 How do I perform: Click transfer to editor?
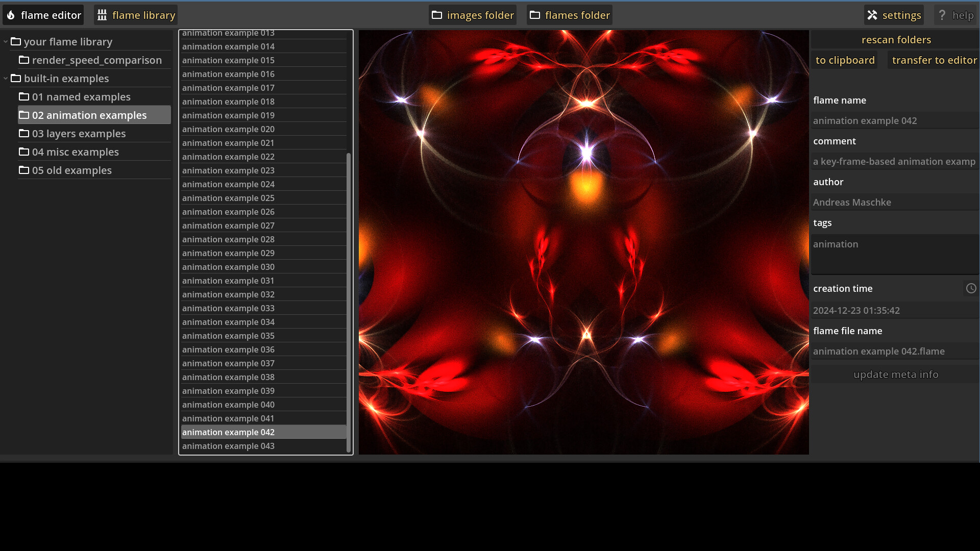click(934, 60)
